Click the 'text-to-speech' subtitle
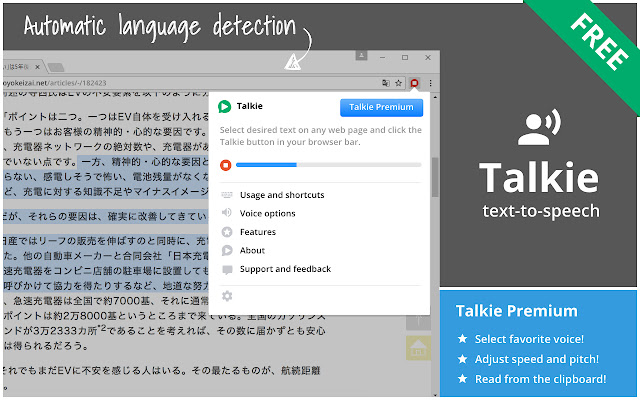This screenshot has height=400, width=640. click(x=541, y=211)
